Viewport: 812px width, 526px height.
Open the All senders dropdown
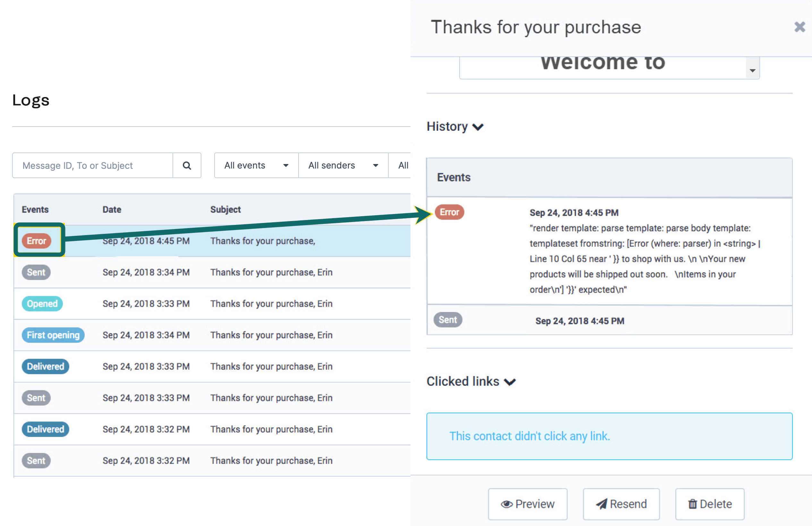coord(343,165)
